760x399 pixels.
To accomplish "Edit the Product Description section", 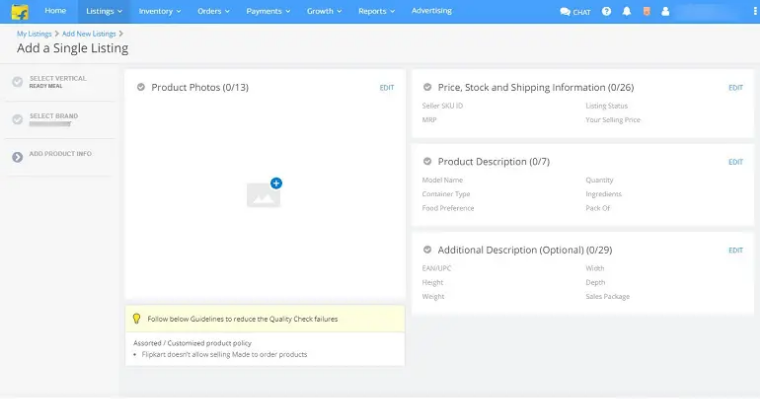I will tap(735, 162).
